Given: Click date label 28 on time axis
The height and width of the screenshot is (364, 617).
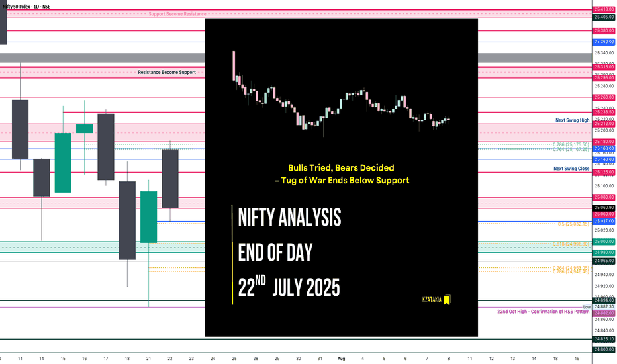Looking at the screenshot, I should pyautogui.click(x=256, y=359).
